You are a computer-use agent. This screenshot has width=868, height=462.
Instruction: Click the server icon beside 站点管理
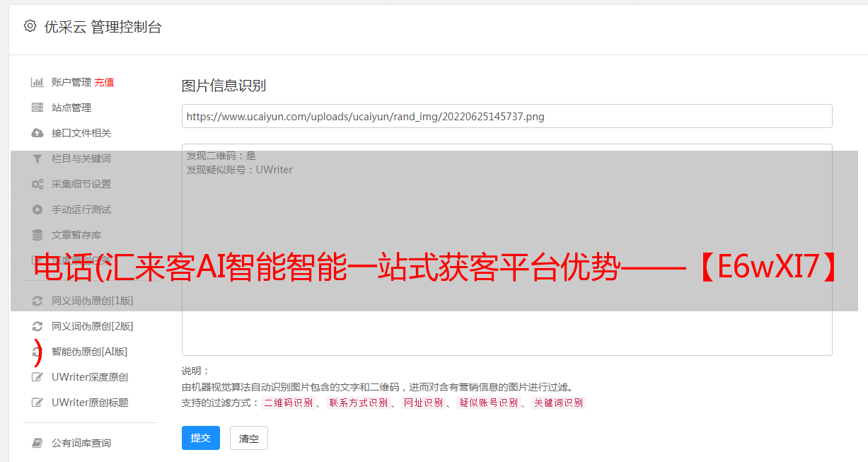click(x=37, y=108)
